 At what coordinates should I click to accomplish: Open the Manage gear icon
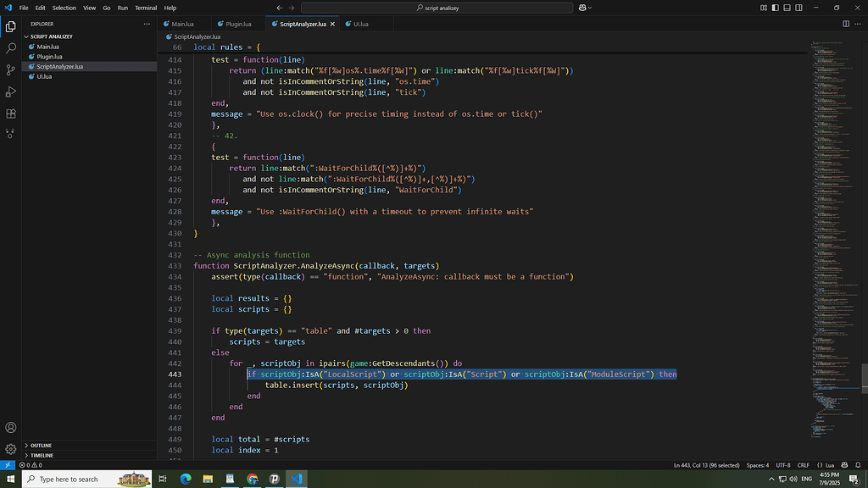(x=11, y=449)
